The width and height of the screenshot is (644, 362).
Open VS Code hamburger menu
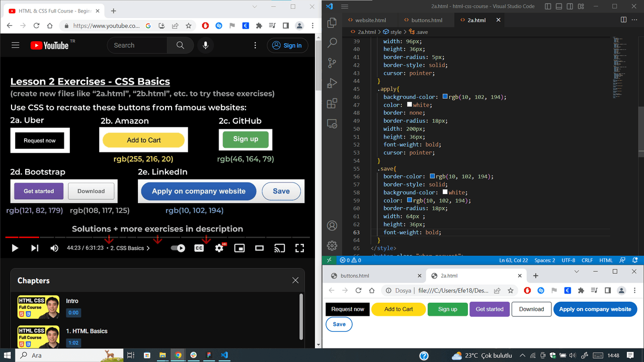[x=345, y=7]
